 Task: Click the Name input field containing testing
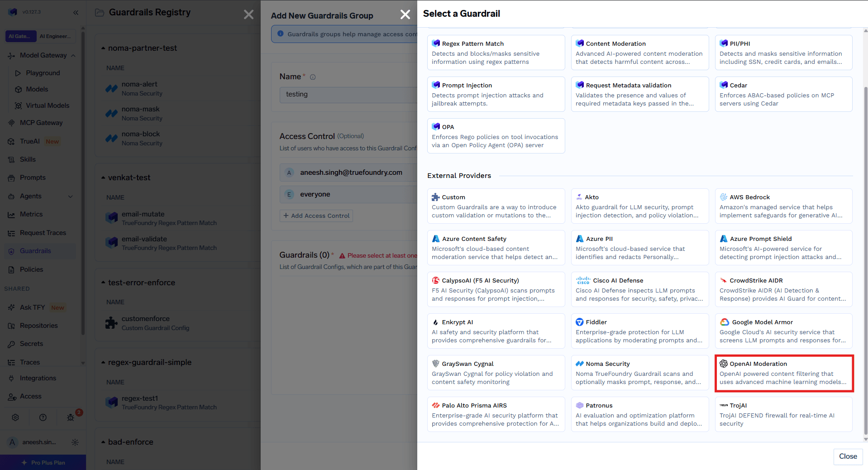point(348,94)
